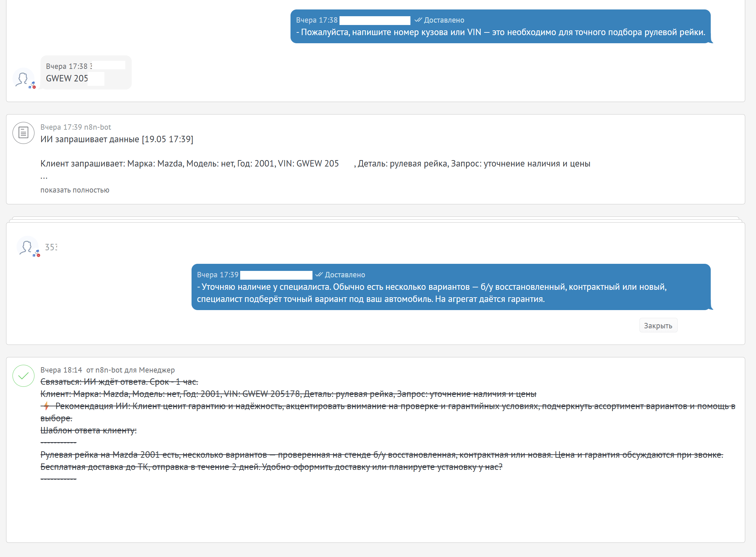Click the n8n-bot note document icon
Screen dimensions: 756x557
coord(23,133)
